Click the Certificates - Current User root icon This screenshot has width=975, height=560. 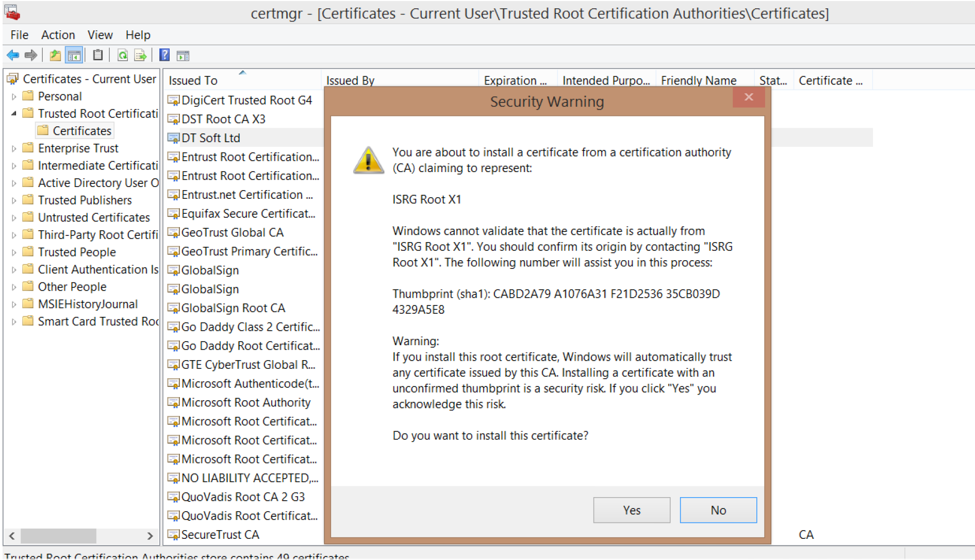12,79
